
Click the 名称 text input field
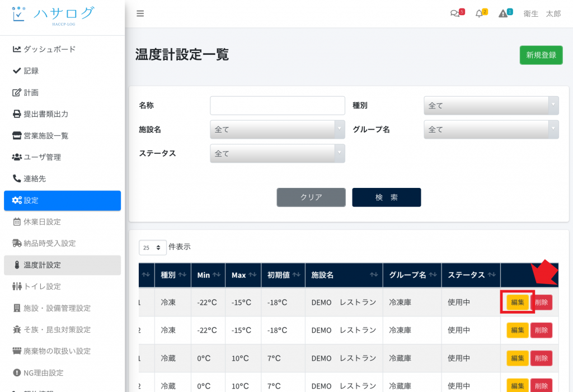tap(277, 105)
